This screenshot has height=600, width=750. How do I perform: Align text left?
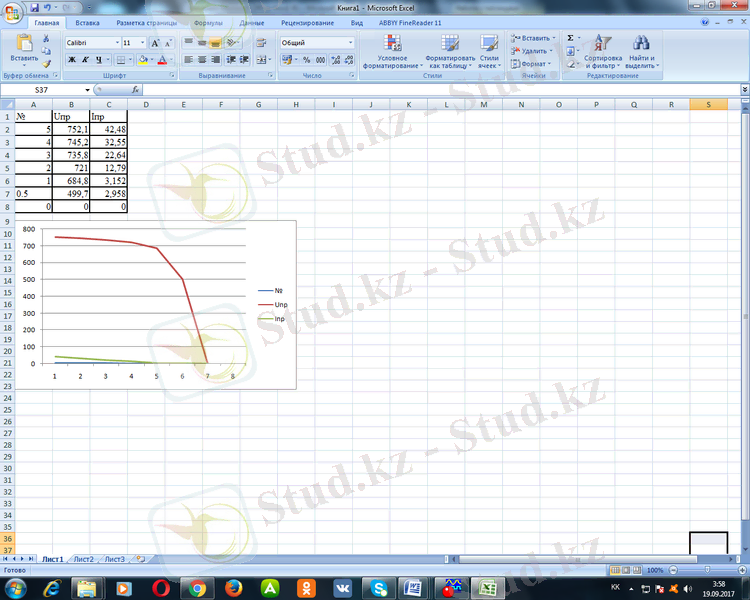click(x=189, y=60)
